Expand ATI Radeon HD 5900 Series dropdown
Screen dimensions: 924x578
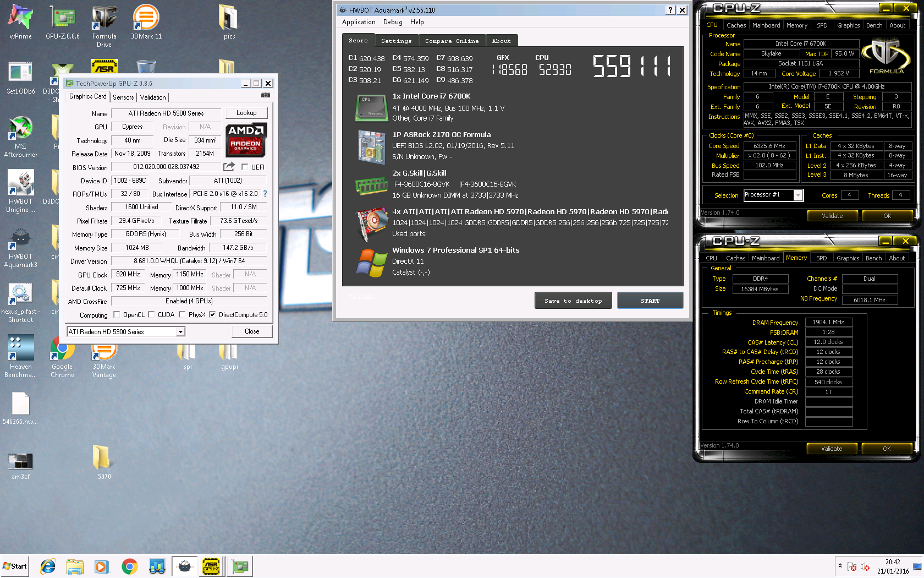click(180, 331)
